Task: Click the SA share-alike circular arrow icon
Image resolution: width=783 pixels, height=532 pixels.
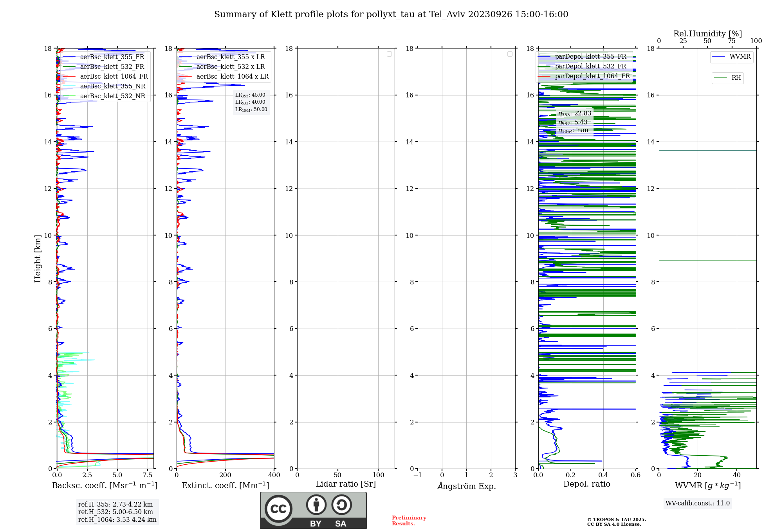Action: point(341,505)
